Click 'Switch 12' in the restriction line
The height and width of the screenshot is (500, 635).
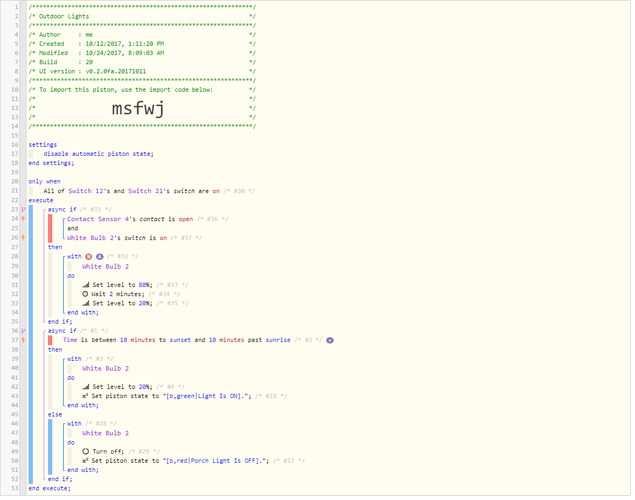pos(86,191)
